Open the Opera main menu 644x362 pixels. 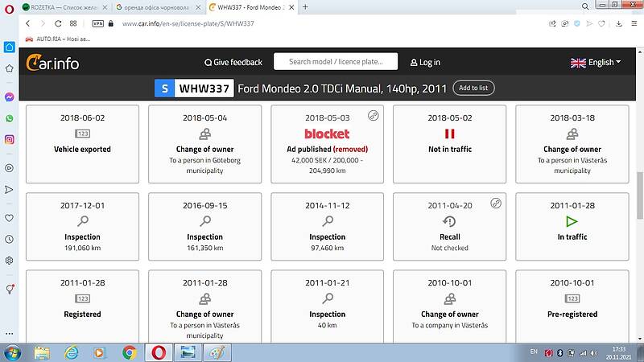pyautogui.click(x=7, y=6)
